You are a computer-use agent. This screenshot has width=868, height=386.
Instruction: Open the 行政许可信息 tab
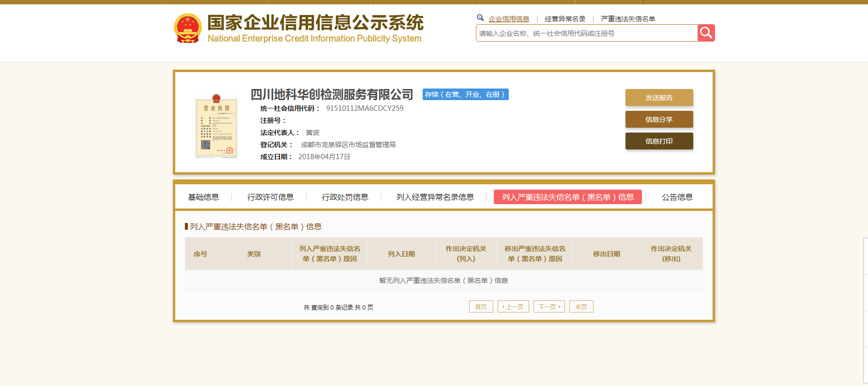tap(270, 197)
